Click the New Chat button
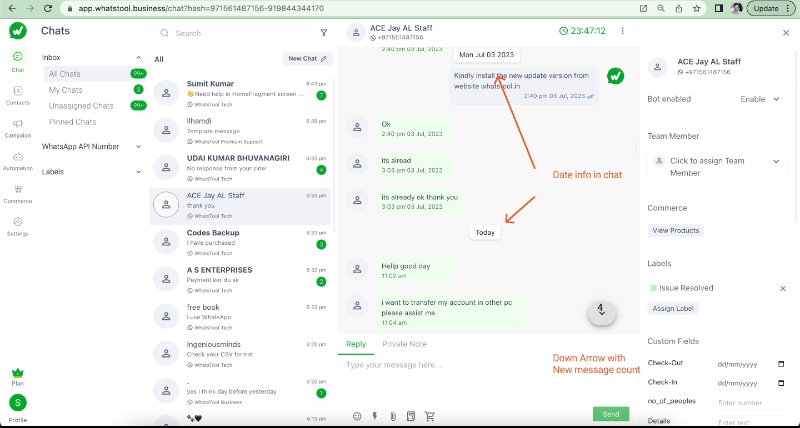Viewport: 800px width, 428px height. 307,59
